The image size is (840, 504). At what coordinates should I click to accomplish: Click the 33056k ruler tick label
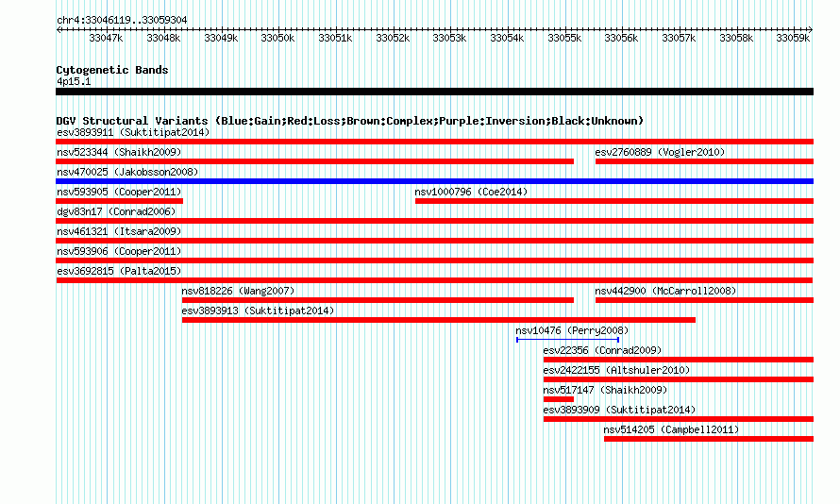pyautogui.click(x=621, y=38)
